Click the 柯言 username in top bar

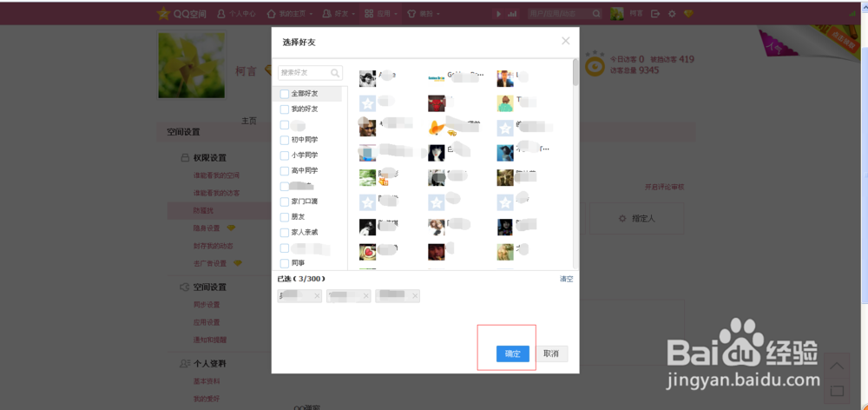pyautogui.click(x=635, y=14)
